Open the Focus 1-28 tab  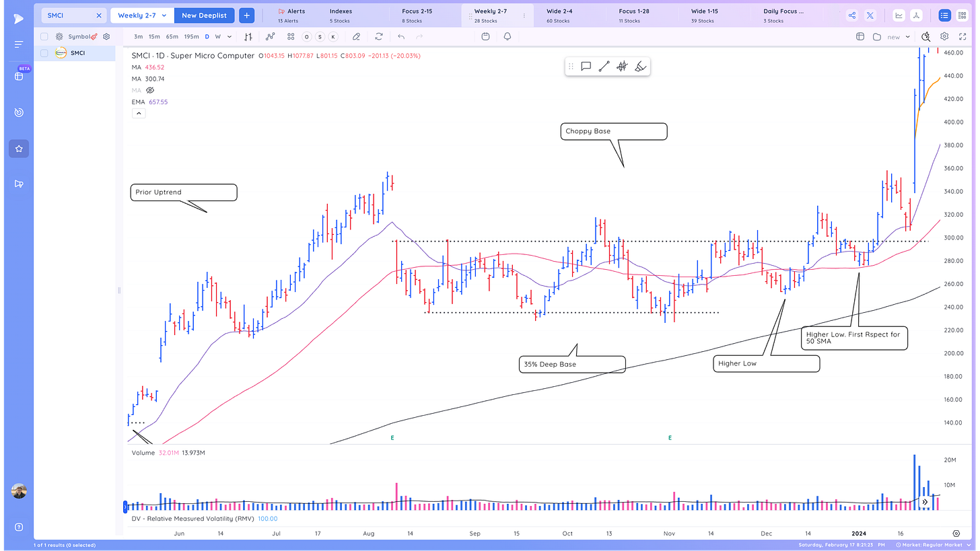pos(633,15)
